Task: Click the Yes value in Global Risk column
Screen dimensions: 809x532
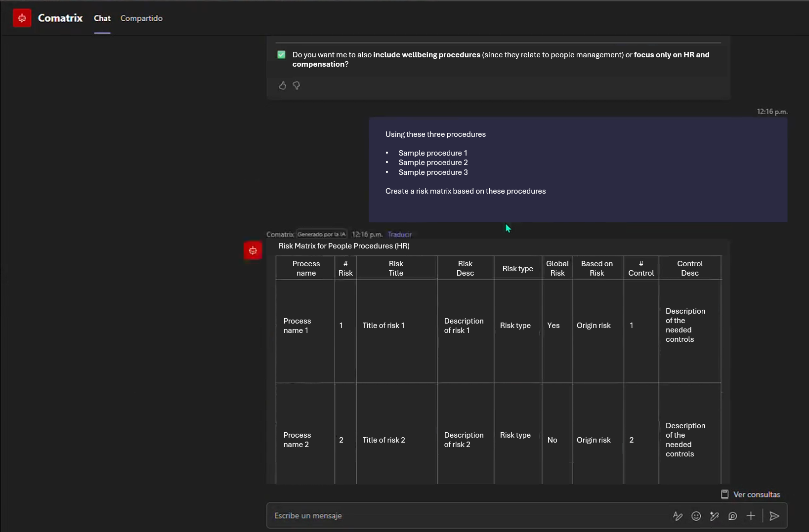Action: pyautogui.click(x=554, y=326)
